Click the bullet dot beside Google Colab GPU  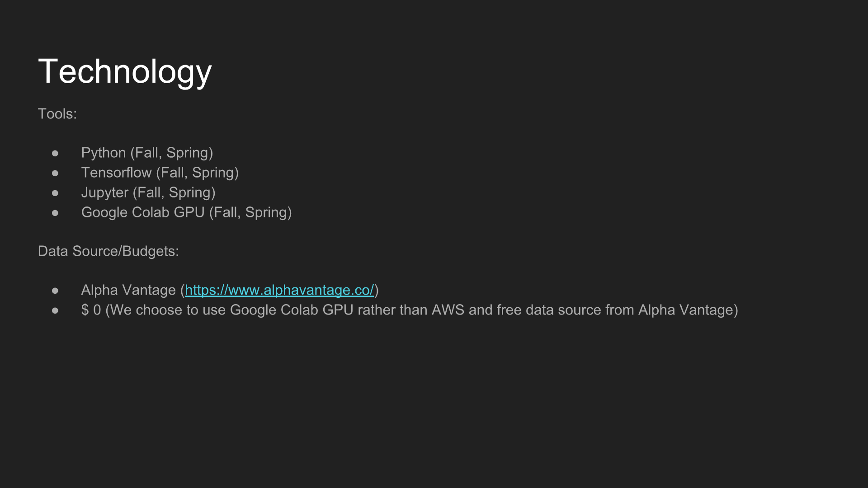tap(55, 213)
